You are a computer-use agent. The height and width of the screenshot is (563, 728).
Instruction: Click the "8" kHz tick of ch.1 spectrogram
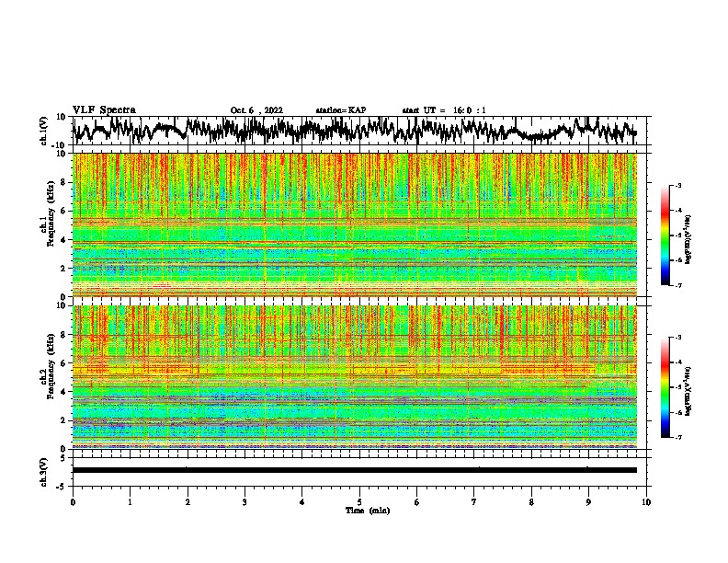tap(63, 182)
